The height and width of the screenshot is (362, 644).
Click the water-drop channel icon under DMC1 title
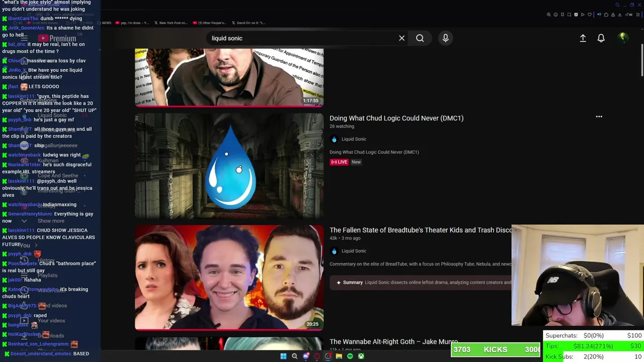[x=334, y=139]
